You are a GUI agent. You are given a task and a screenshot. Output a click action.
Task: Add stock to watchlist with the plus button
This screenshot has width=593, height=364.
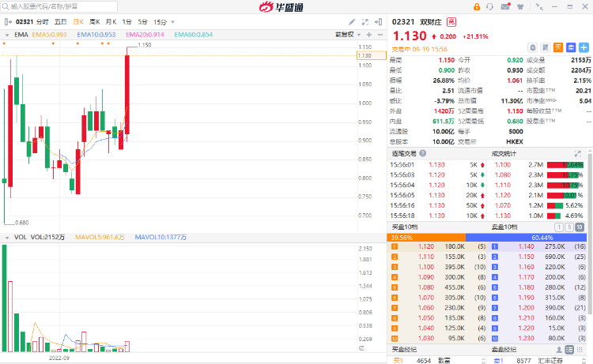coord(584,47)
